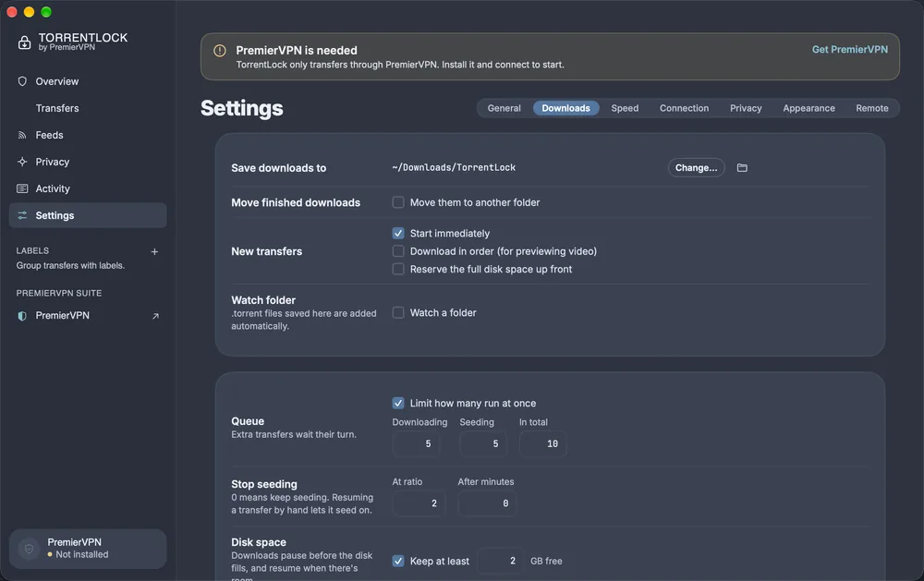This screenshot has height=581, width=924.
Task: Click the PremierVPN status shield icon
Action: coord(29,550)
